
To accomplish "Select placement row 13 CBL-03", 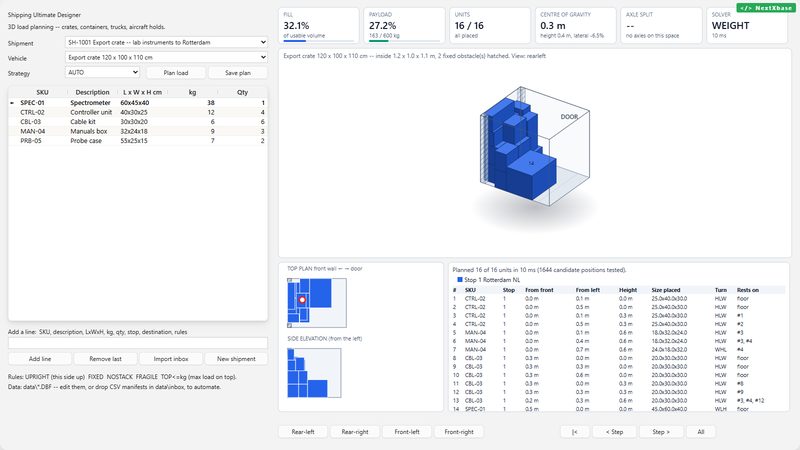I will tap(618, 401).
